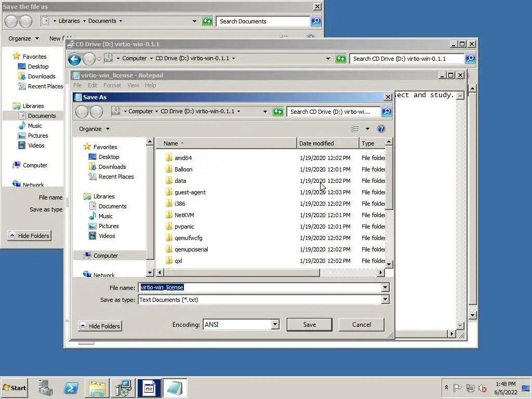Launch PowerShell from the taskbar

tap(71, 388)
